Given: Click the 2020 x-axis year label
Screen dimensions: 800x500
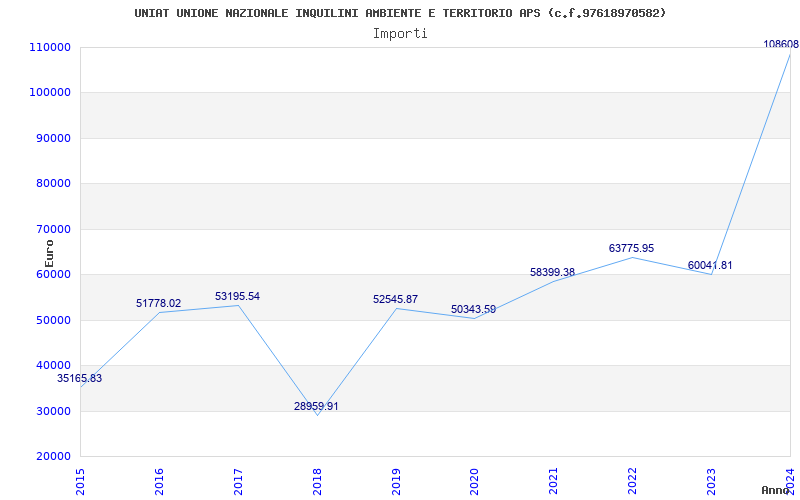Looking at the screenshot, I should tap(474, 482).
